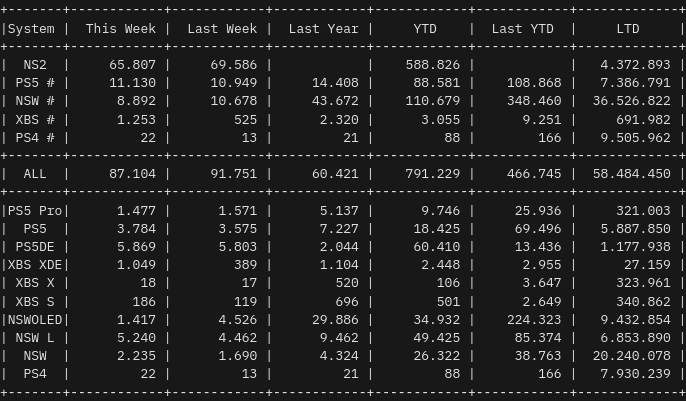Viewport: 686px width, 401px height.
Task: Click the ALL LTD total 58.484.450
Action: tap(631, 174)
